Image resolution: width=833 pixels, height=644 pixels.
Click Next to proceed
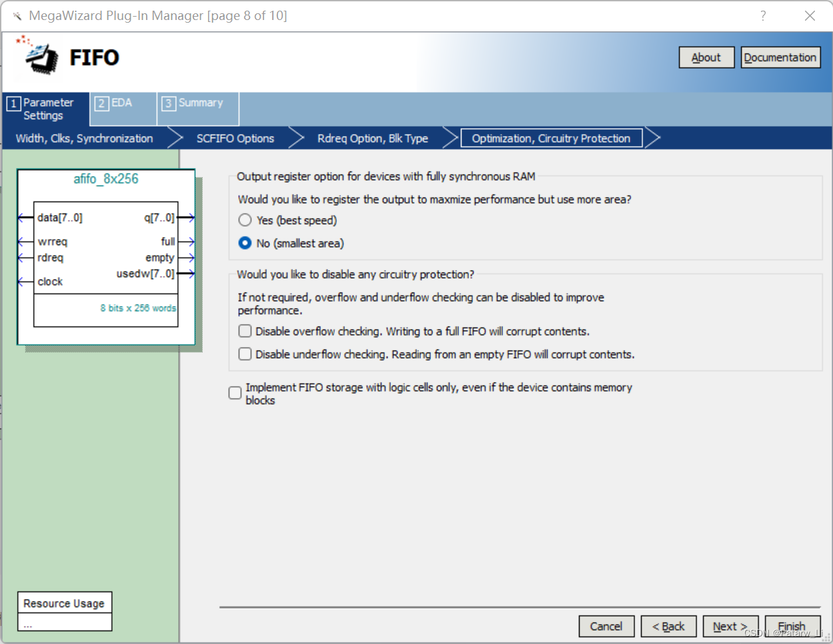730,626
